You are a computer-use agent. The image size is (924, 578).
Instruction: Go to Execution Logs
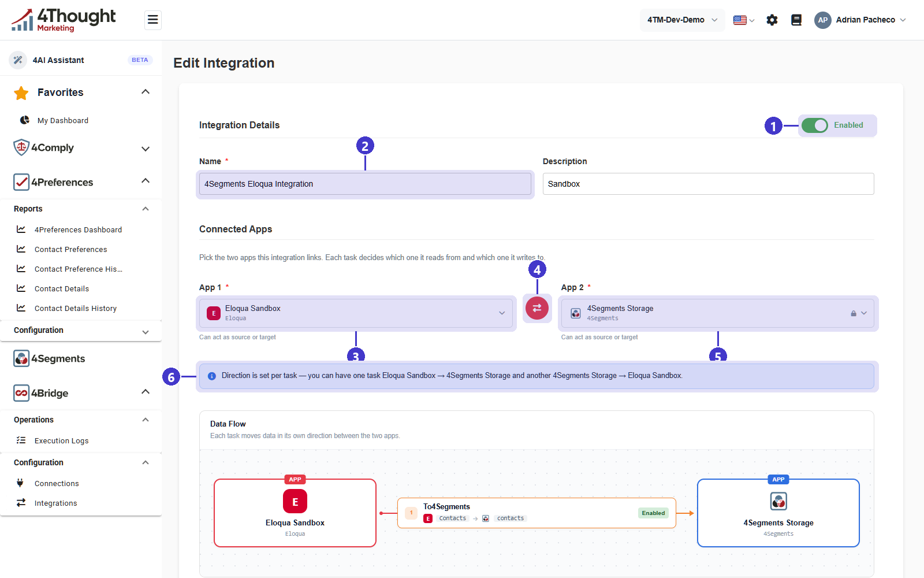click(x=61, y=440)
